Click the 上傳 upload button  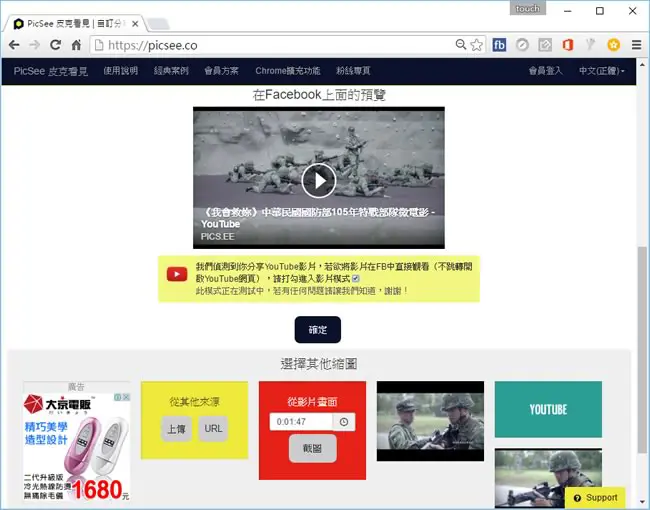[x=176, y=429]
